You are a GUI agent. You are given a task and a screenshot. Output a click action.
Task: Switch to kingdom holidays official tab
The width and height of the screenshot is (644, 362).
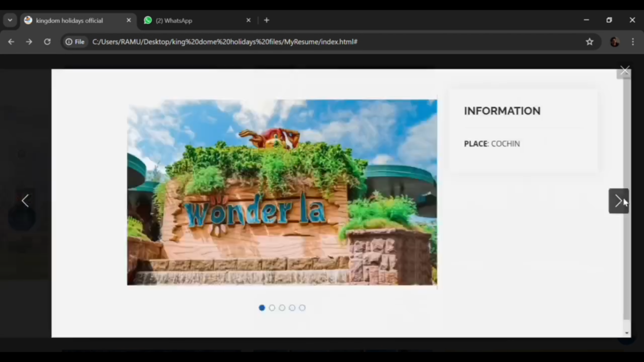[x=78, y=20]
